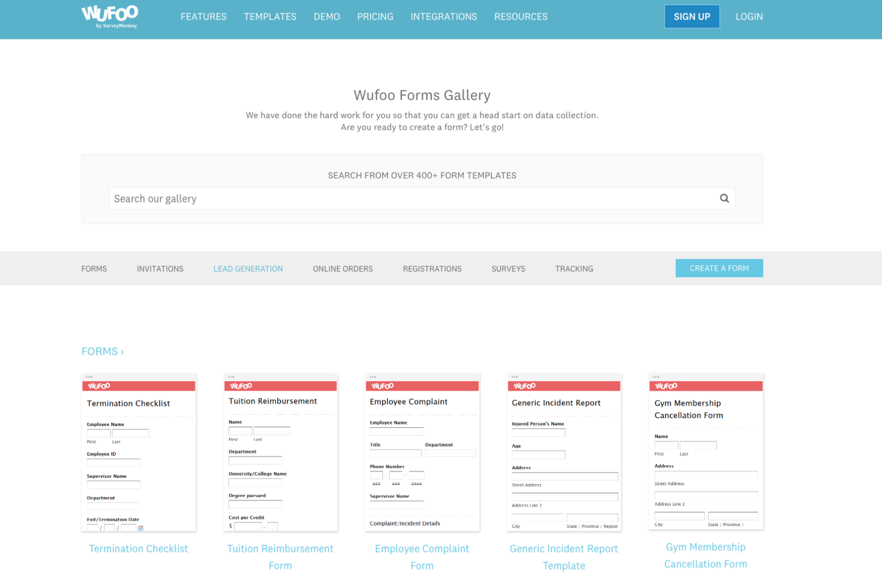Click the search magnifier icon
Image resolution: width=882 pixels, height=588 pixels.
tap(724, 199)
